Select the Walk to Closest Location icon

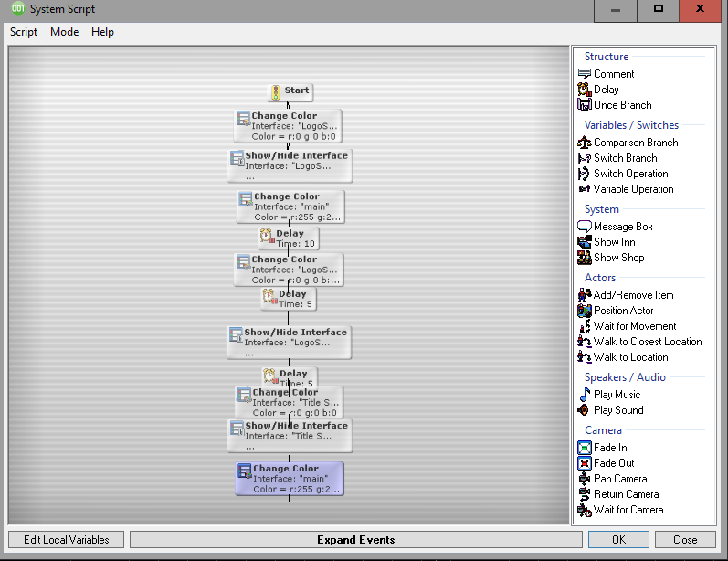tap(584, 342)
